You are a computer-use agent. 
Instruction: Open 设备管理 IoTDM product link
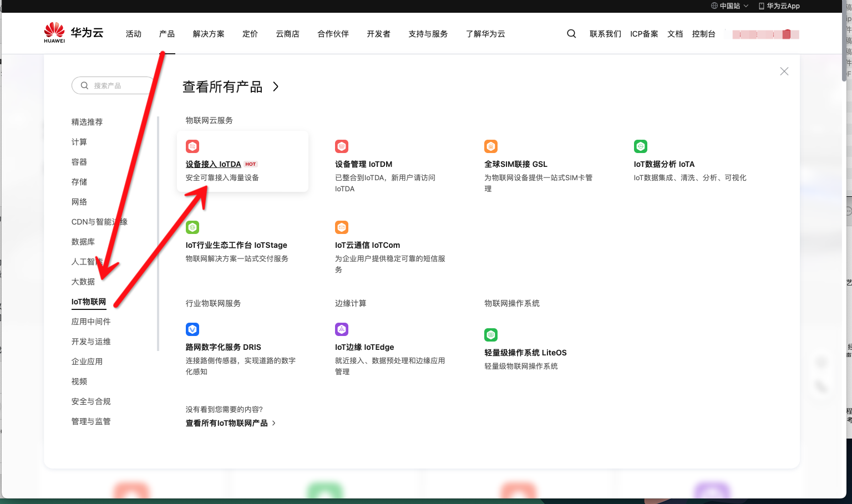tap(364, 164)
